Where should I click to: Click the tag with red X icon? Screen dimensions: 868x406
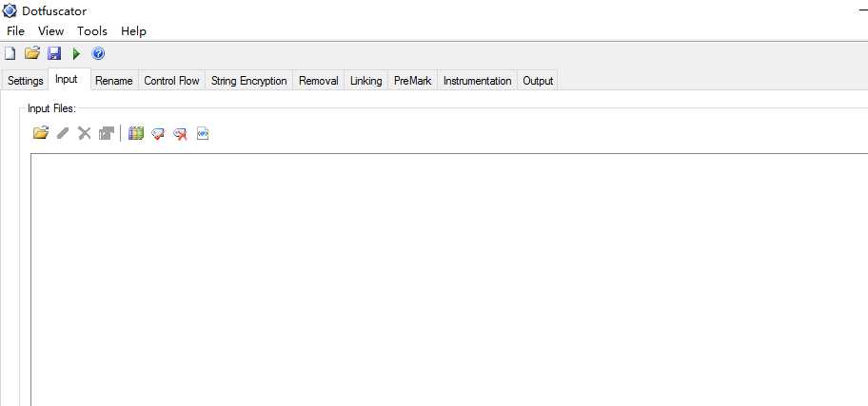pos(180,134)
